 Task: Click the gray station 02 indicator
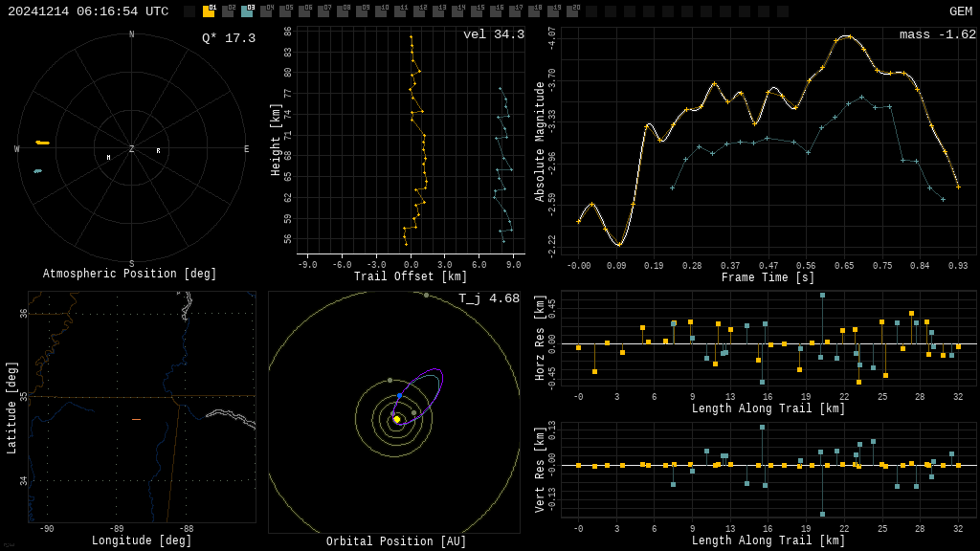pos(228,11)
